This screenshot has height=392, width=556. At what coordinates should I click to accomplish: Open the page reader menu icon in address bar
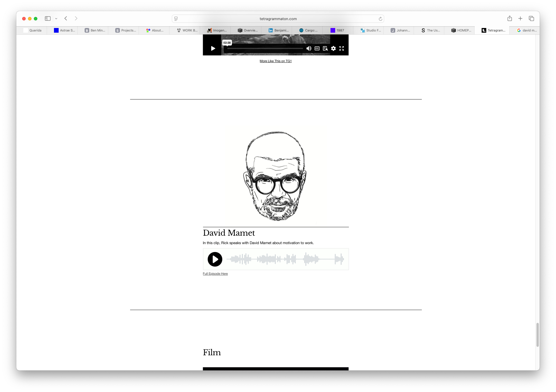click(x=176, y=19)
